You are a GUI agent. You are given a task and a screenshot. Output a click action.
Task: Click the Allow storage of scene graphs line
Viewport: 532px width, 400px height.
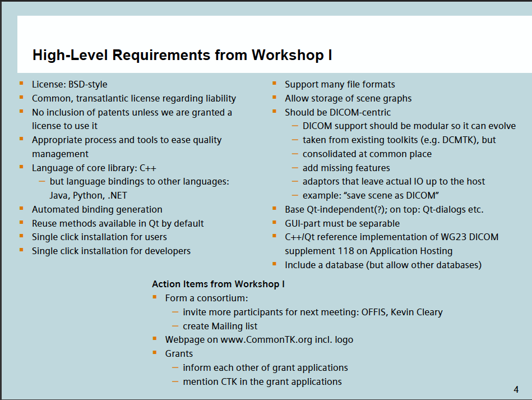click(x=348, y=99)
